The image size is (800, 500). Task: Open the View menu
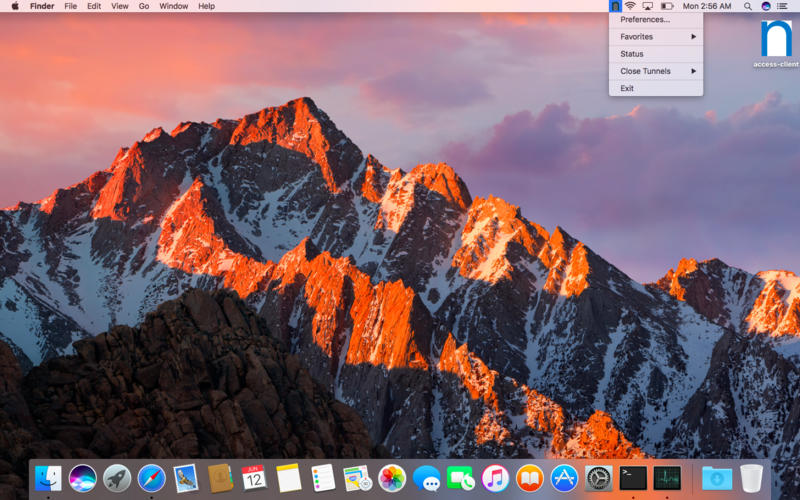pos(120,6)
